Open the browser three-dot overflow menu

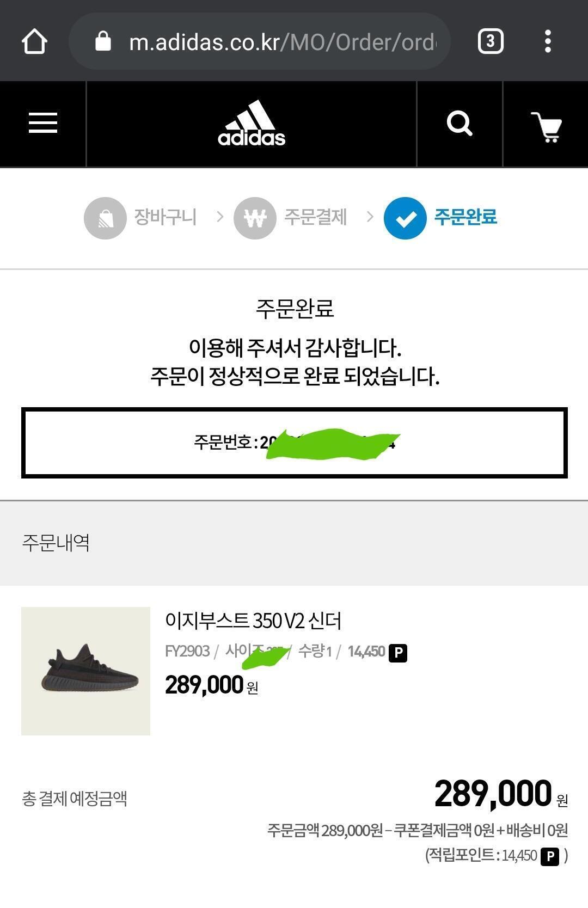point(548,41)
